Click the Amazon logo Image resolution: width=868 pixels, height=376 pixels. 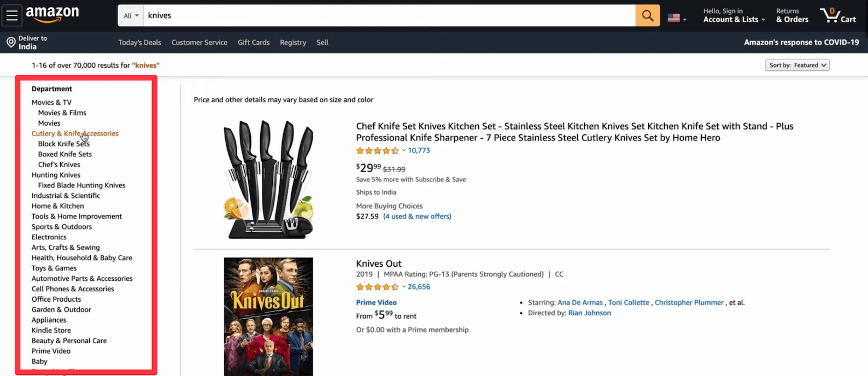point(52,15)
